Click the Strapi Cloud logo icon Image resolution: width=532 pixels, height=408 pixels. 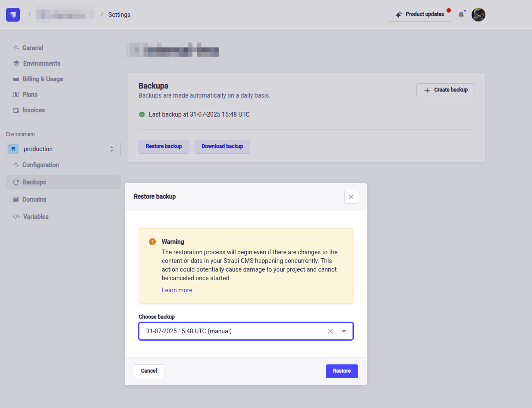13,15
